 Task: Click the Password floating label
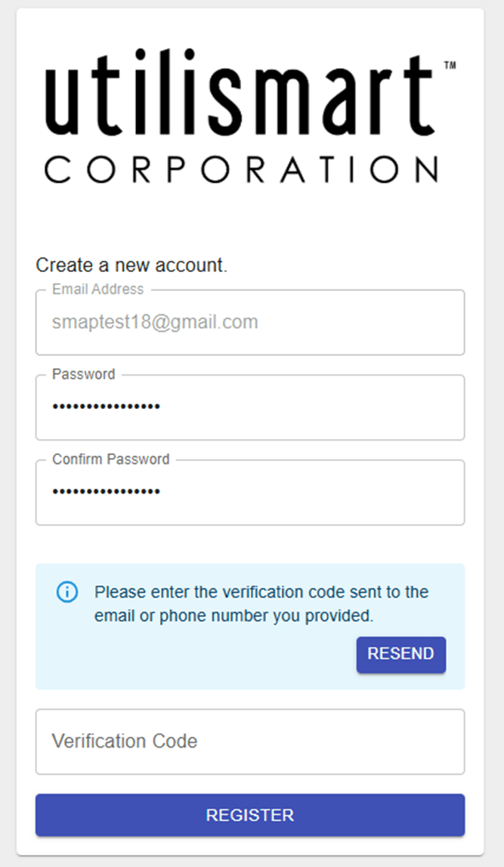coord(84,374)
